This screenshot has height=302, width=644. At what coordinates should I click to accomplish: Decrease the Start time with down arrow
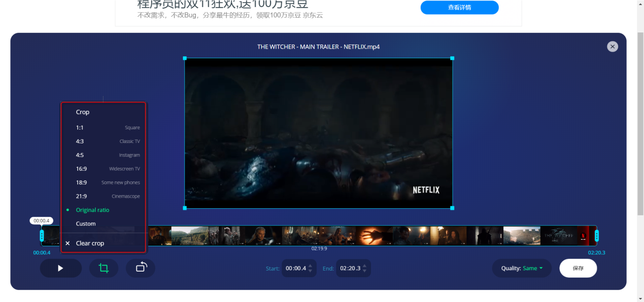click(311, 271)
